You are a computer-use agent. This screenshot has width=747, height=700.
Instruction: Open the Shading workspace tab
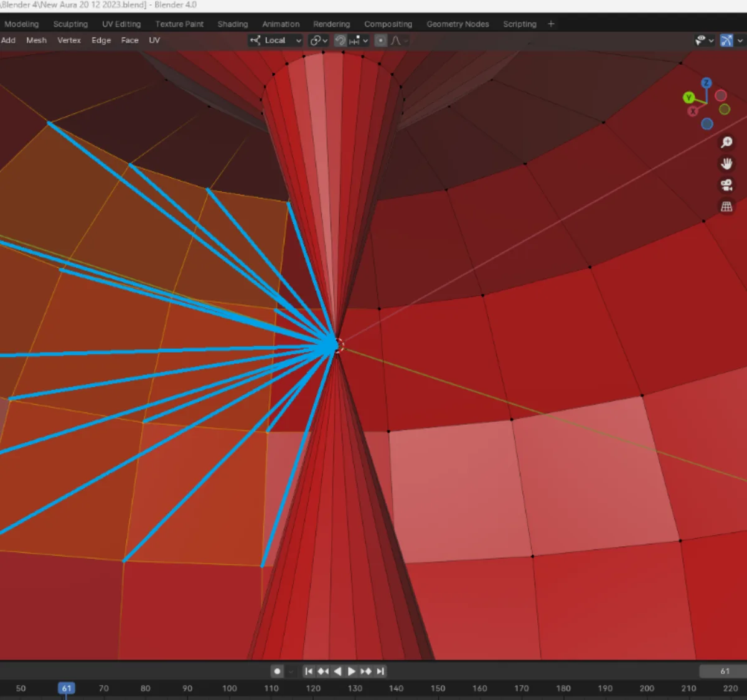[x=233, y=24]
